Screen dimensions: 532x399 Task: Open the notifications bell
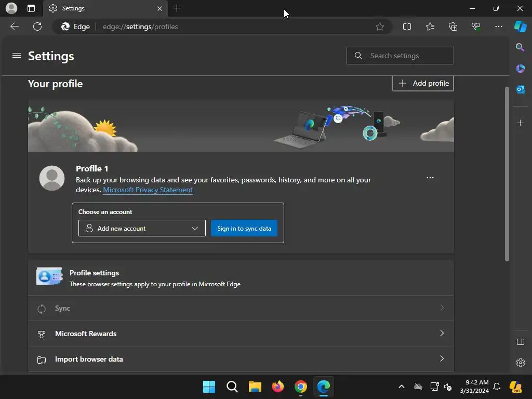pyautogui.click(x=497, y=387)
